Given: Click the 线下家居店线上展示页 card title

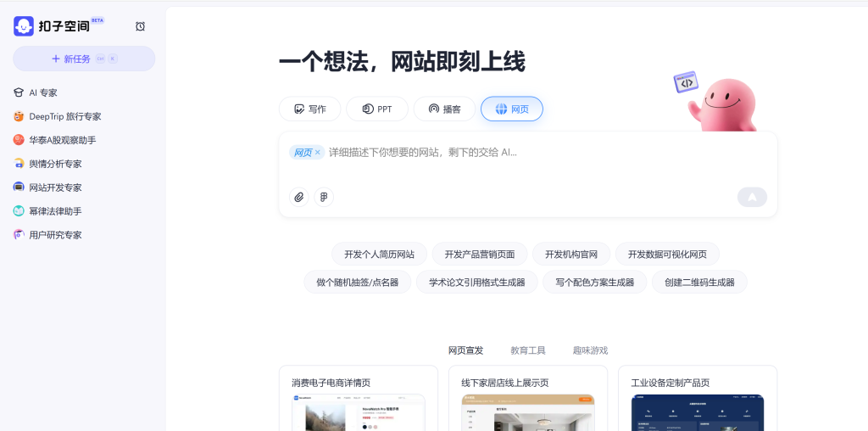Looking at the screenshot, I should point(505,383).
